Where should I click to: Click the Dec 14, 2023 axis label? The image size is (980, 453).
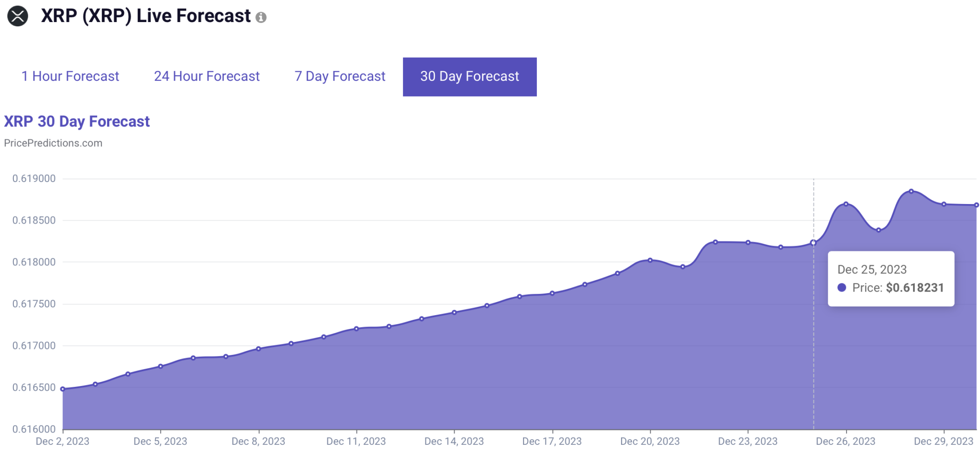[454, 441]
